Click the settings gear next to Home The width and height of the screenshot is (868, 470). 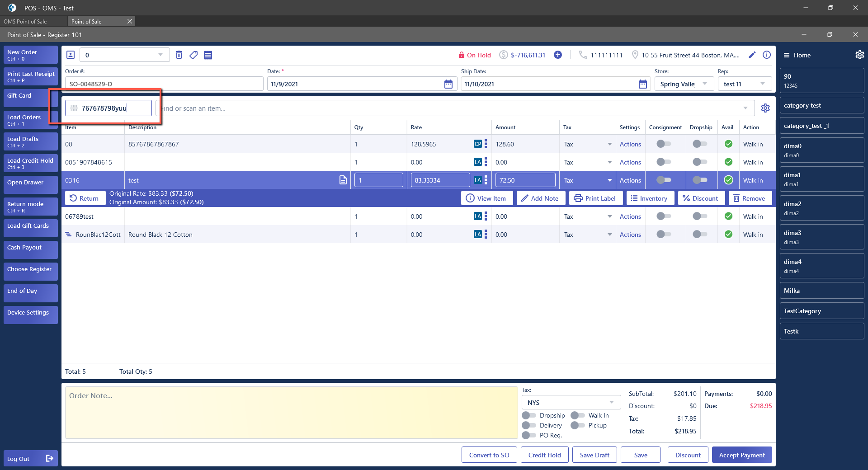click(859, 55)
